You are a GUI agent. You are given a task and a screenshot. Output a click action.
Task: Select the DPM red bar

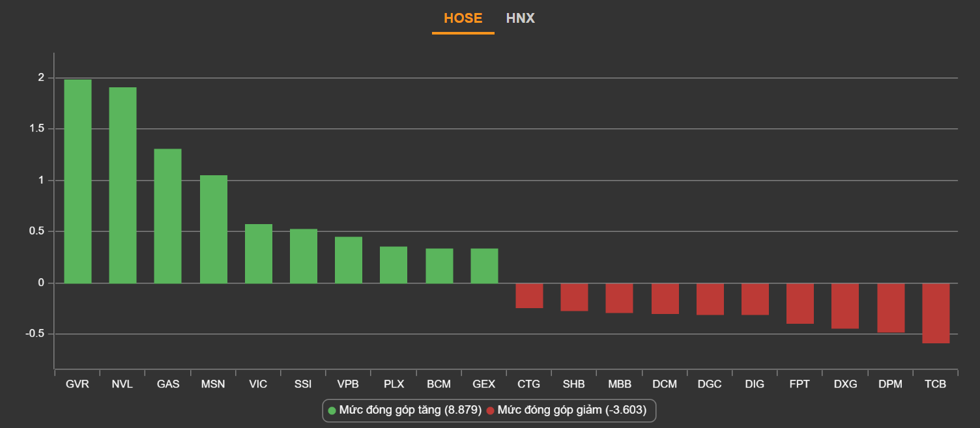pos(890,307)
